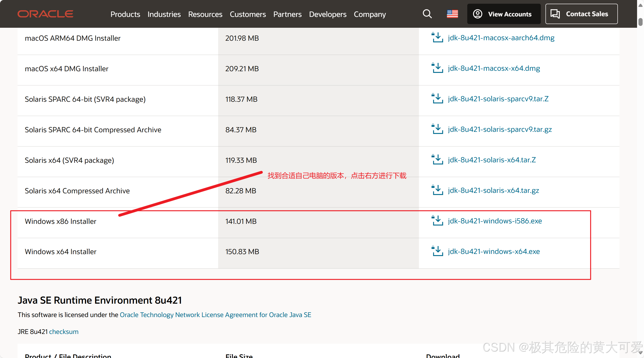Expand the Resources navigation menu
The image size is (644, 358).
(205, 14)
